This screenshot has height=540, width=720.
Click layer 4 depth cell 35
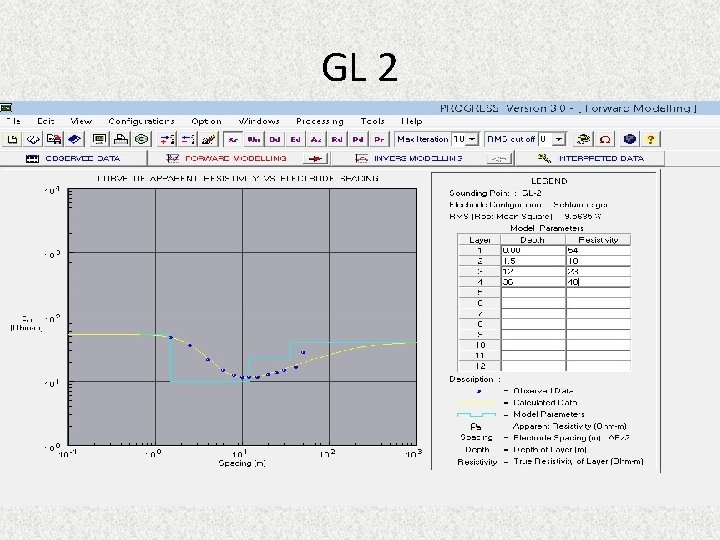pyautogui.click(x=533, y=282)
